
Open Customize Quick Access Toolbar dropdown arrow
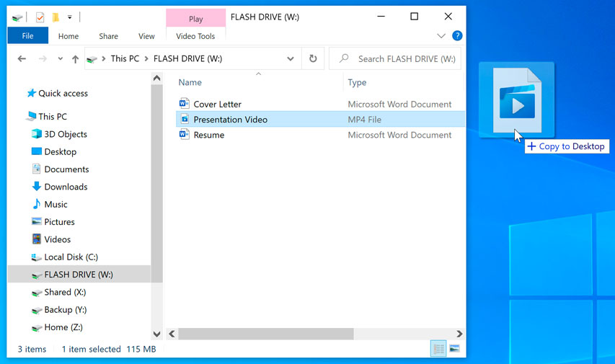69,17
